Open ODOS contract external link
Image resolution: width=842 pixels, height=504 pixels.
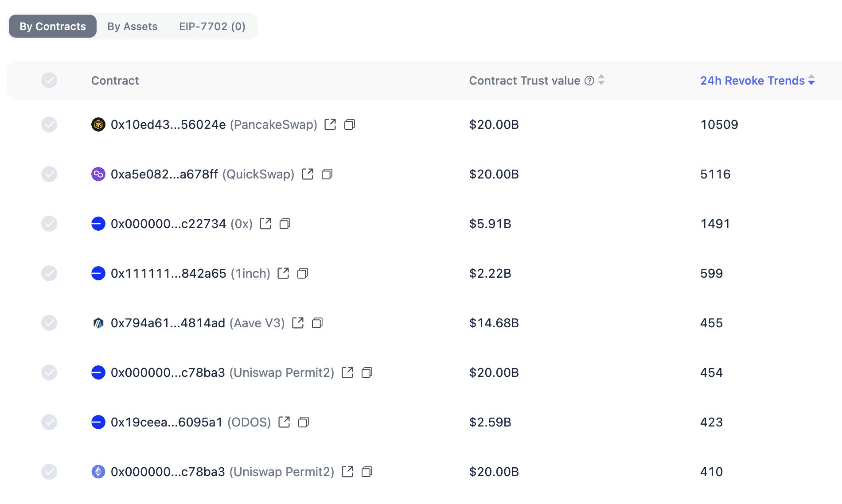pyautogui.click(x=284, y=422)
